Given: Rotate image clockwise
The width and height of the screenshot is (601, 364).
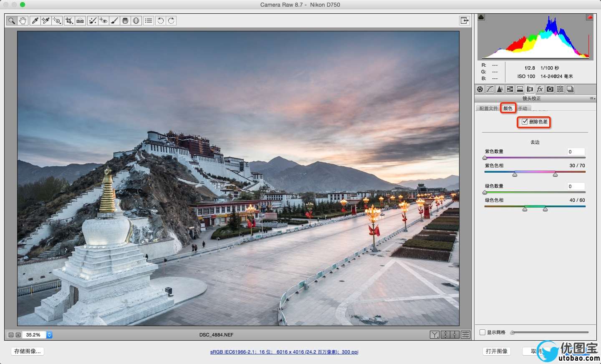Looking at the screenshot, I should click(x=171, y=20).
